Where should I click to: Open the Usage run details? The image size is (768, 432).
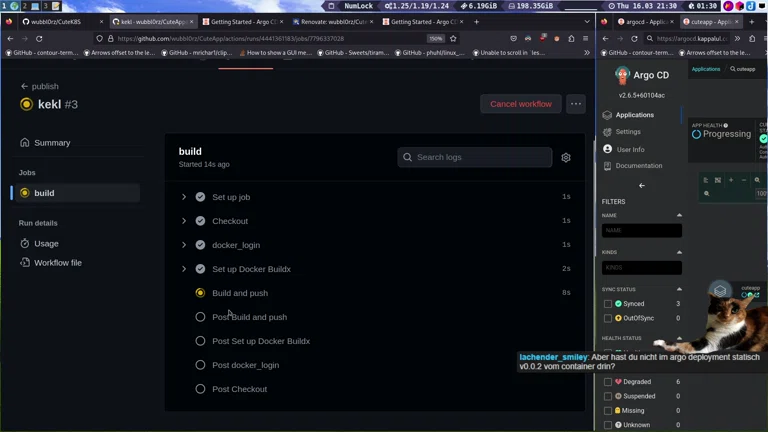46,243
